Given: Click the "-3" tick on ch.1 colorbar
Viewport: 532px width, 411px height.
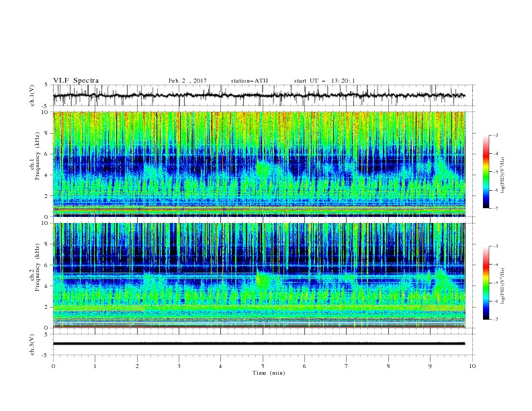Looking at the screenshot, I should [x=495, y=135].
